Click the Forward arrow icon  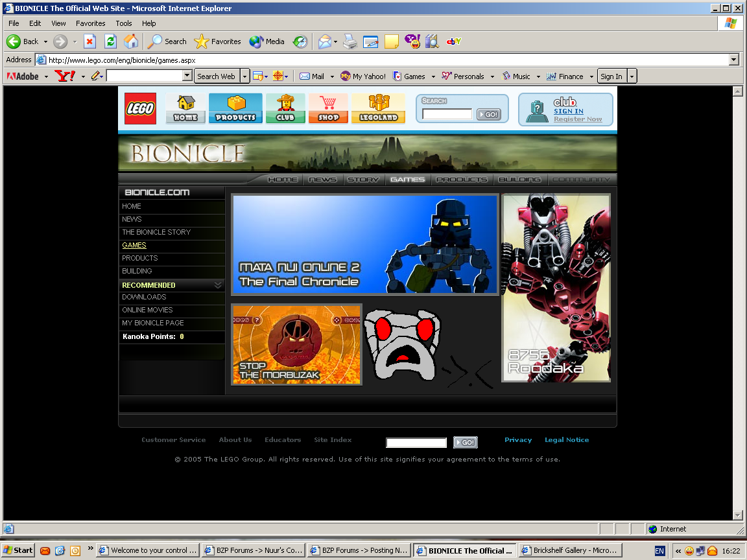[60, 41]
